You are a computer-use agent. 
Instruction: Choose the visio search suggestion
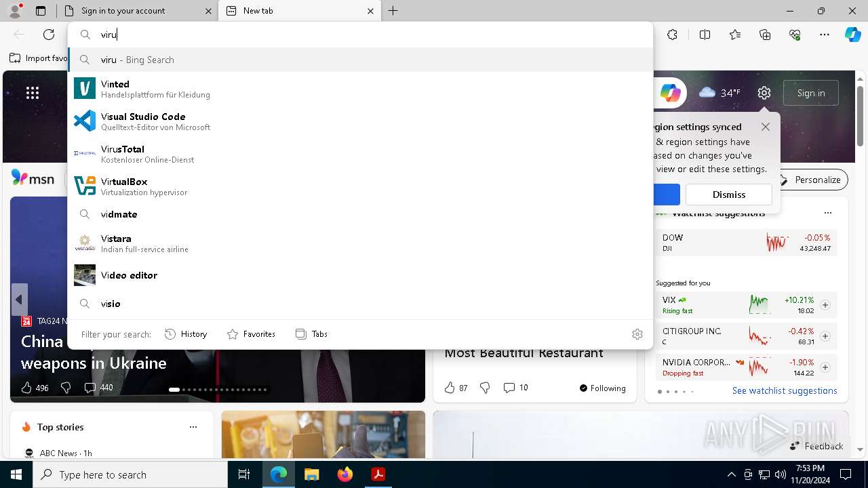[x=361, y=304]
